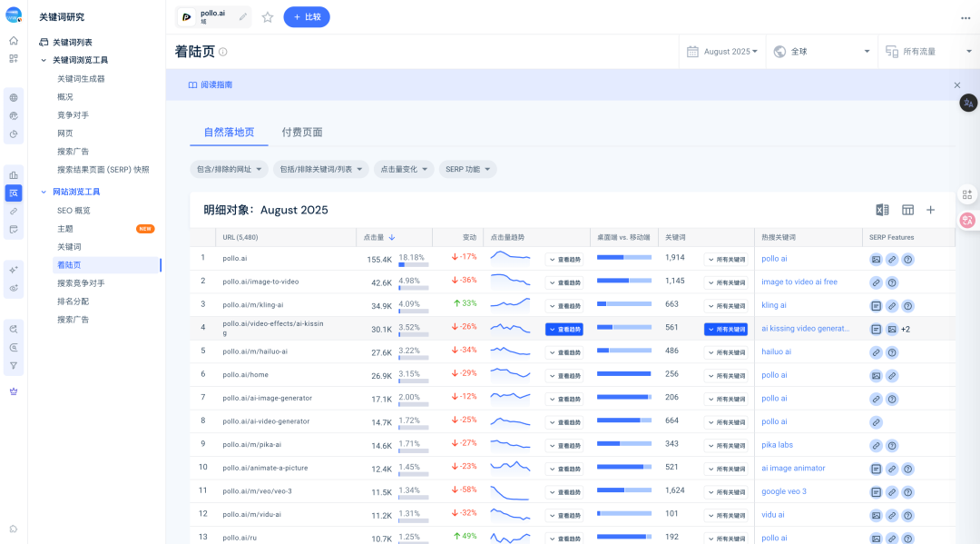
Task: Click the '+2' SERP features count
Action: pyautogui.click(x=905, y=330)
